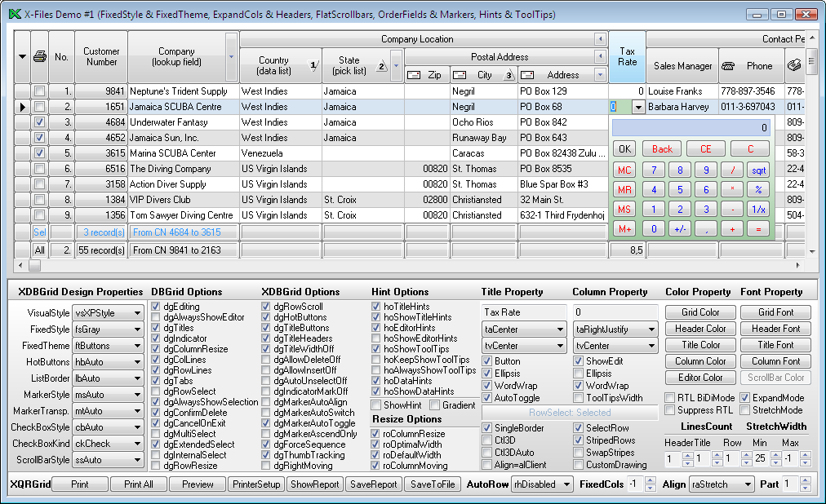The image size is (826, 504).
Task: Toggle the dgRowSelect checkbox
Action: coord(156,391)
